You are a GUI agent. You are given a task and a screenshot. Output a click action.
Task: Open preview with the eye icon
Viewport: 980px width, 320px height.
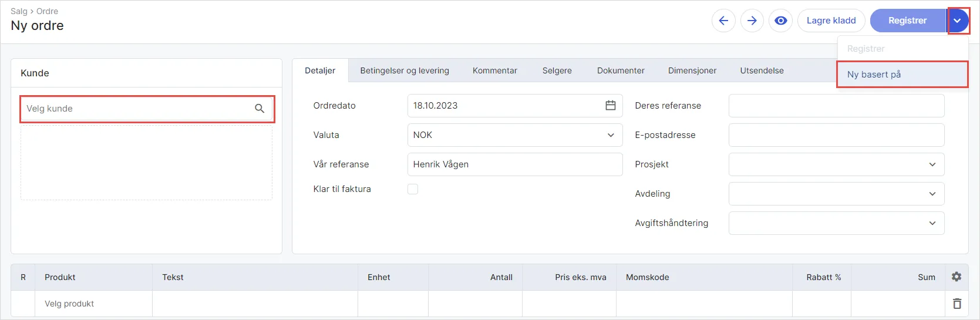tap(781, 21)
